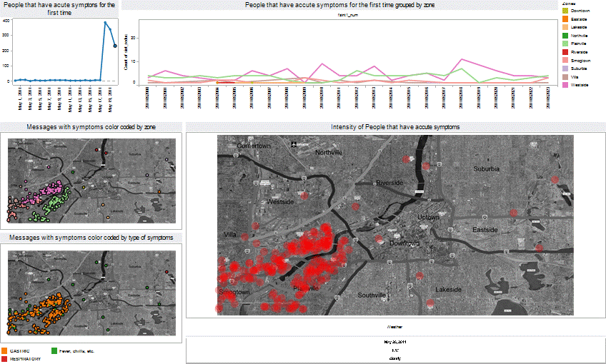Click the 'Southville' label on intensity map

click(x=372, y=295)
